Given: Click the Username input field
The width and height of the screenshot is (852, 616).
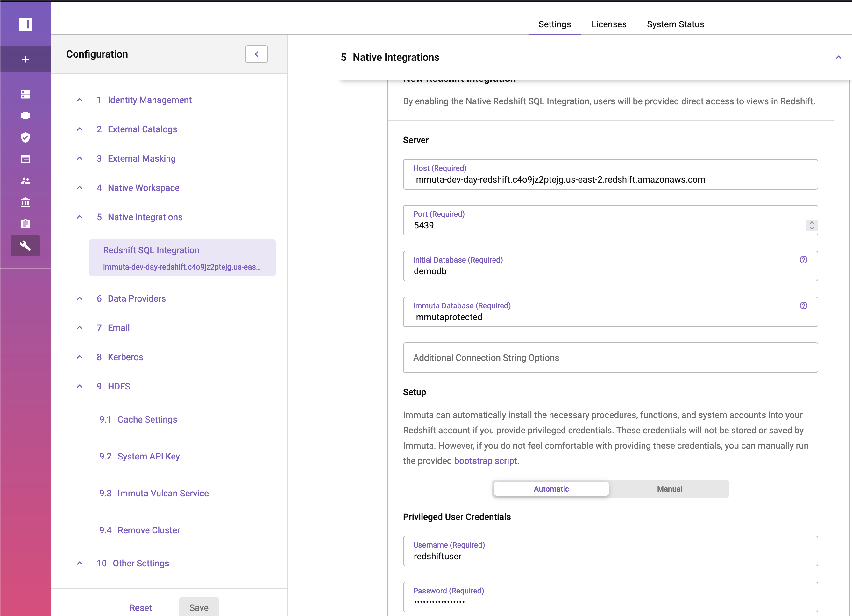Looking at the screenshot, I should tap(610, 551).
